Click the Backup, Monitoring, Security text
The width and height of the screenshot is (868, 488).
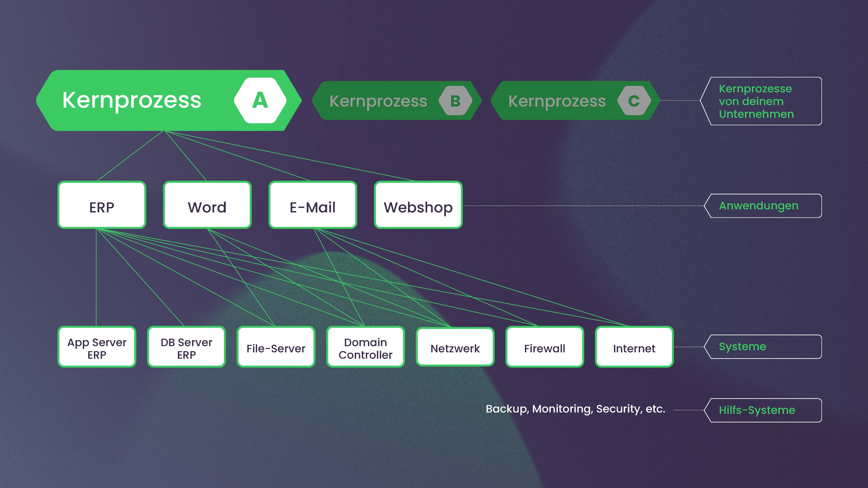tap(575, 409)
